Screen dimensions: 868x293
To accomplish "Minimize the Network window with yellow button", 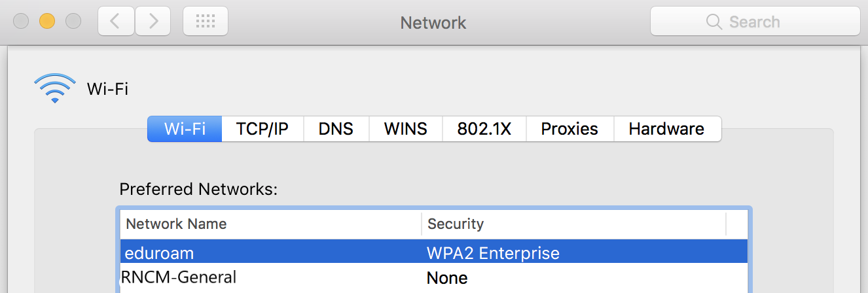I will point(47,21).
